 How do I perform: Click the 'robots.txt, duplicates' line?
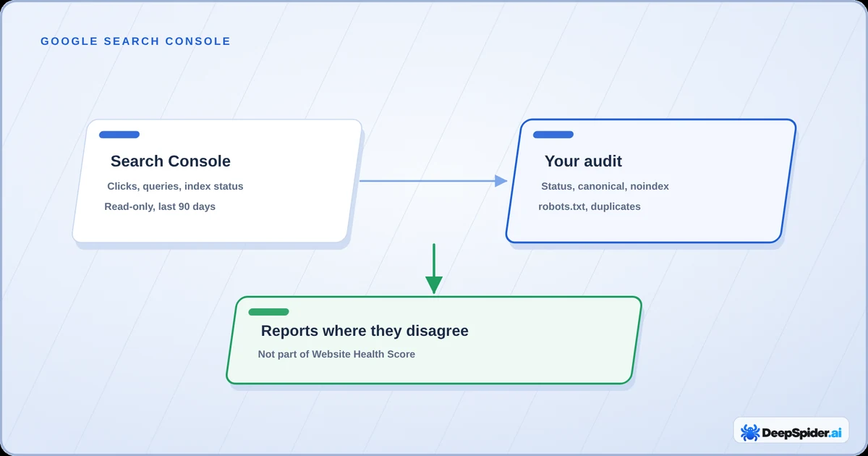coord(590,207)
